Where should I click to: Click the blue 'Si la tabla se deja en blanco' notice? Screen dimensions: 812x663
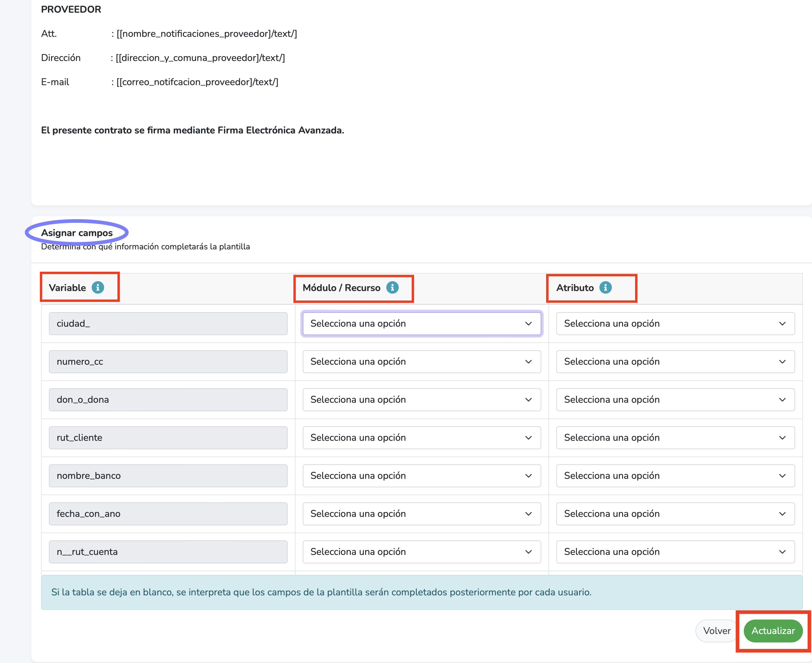click(x=422, y=592)
